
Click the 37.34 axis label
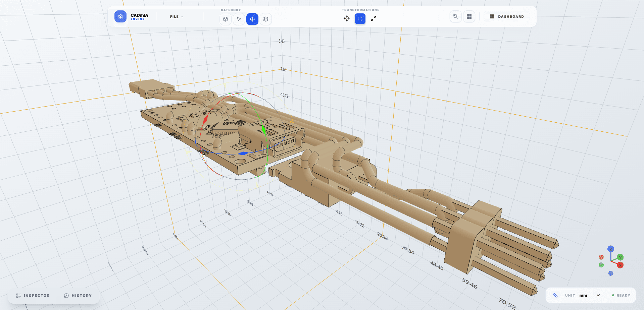tap(408, 250)
